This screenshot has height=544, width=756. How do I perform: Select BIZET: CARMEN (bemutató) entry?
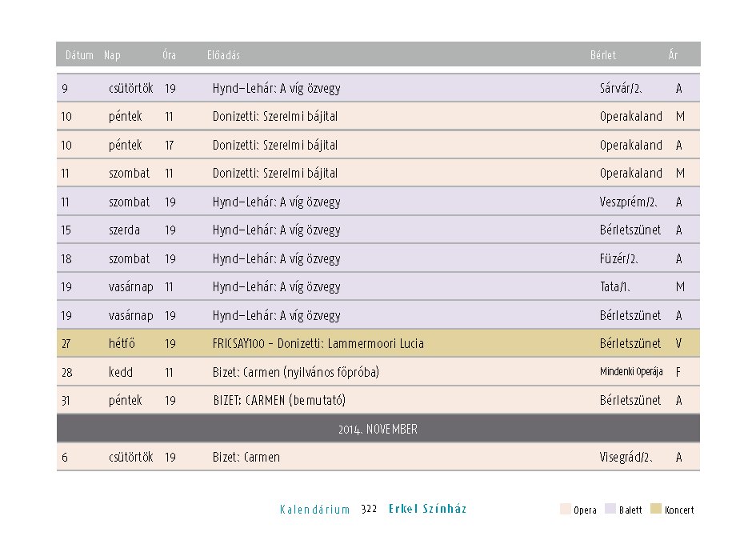pyautogui.click(x=279, y=400)
